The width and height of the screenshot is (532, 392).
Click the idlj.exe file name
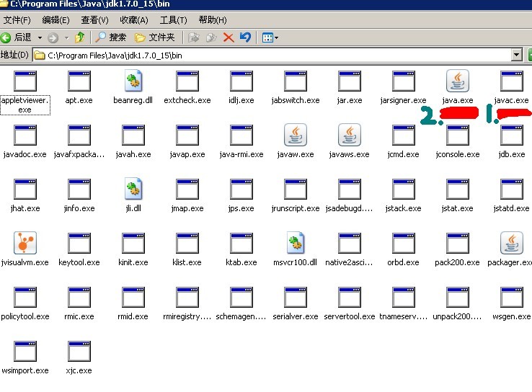click(x=241, y=100)
